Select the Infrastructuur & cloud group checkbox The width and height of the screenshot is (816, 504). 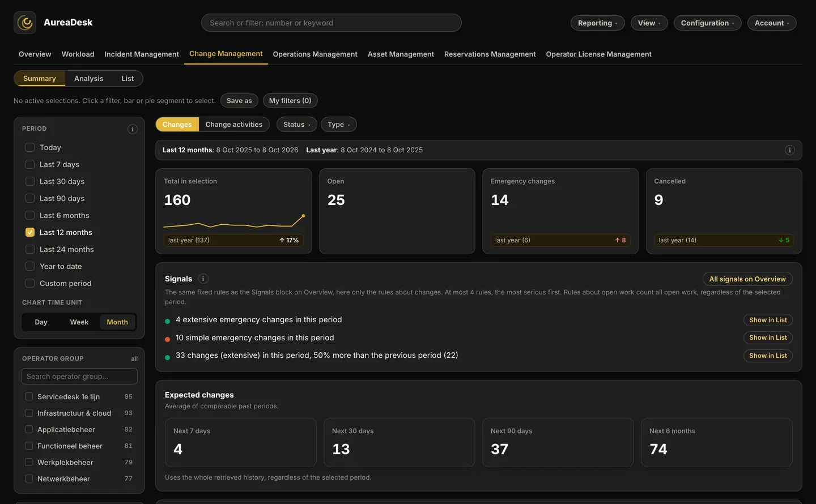(x=29, y=413)
